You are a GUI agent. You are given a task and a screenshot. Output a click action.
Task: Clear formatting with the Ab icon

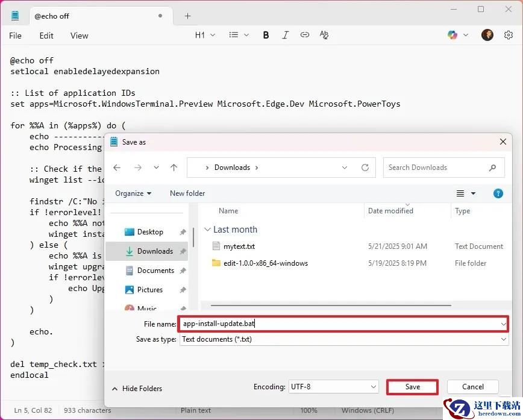pyautogui.click(x=324, y=35)
